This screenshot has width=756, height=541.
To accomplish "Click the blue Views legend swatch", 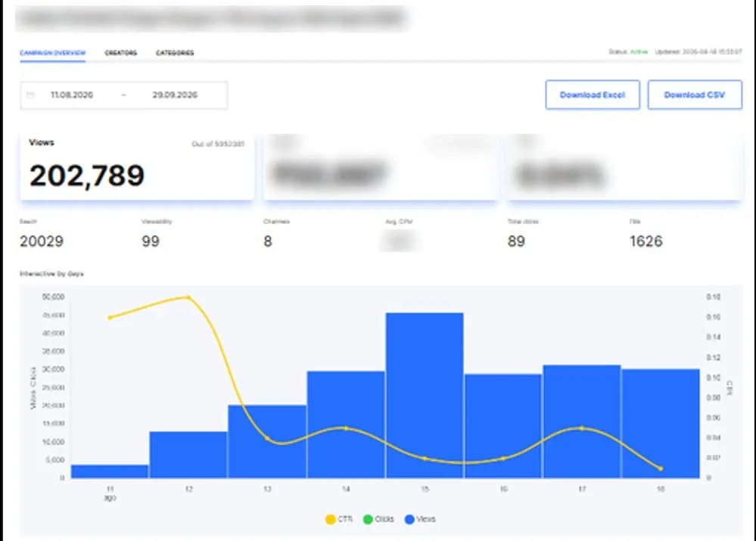I will 409,519.
